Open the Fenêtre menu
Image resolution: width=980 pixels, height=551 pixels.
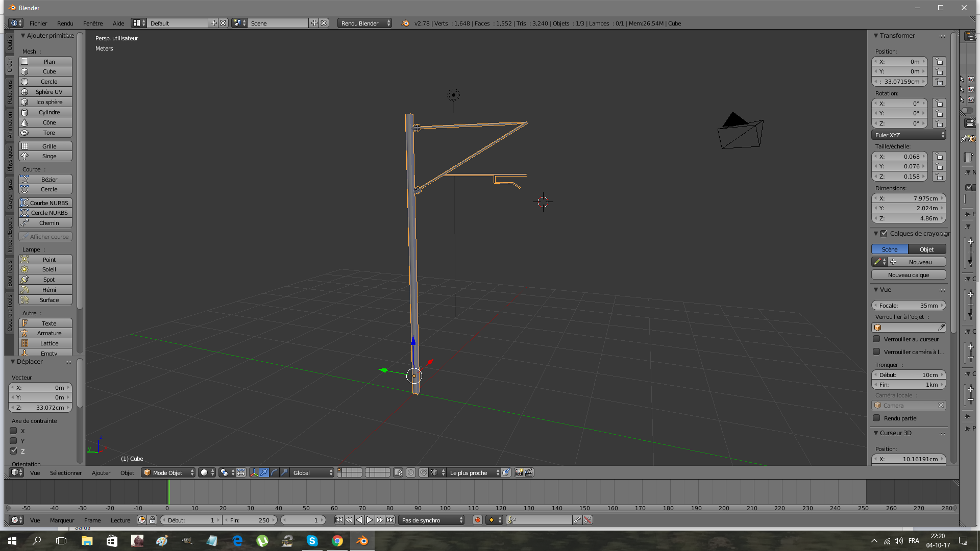93,23
